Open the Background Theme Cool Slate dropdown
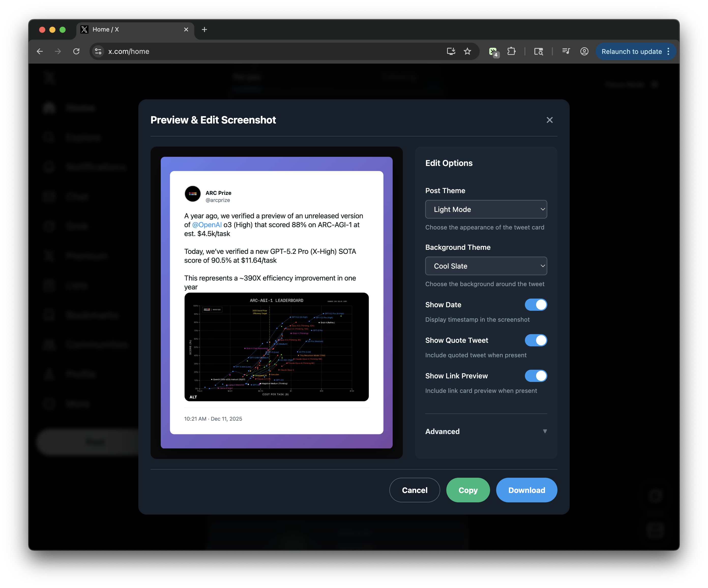This screenshot has width=708, height=588. (x=486, y=266)
